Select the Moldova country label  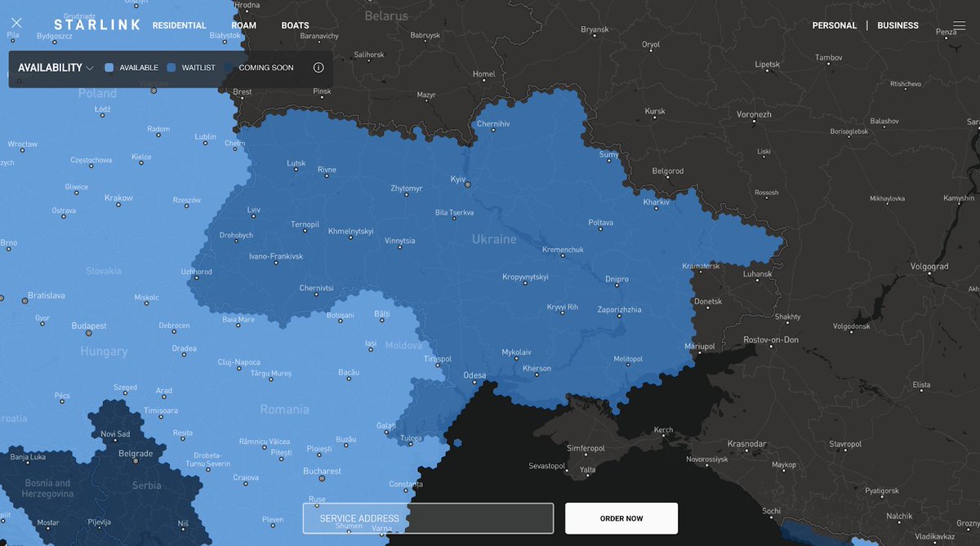[403, 345]
